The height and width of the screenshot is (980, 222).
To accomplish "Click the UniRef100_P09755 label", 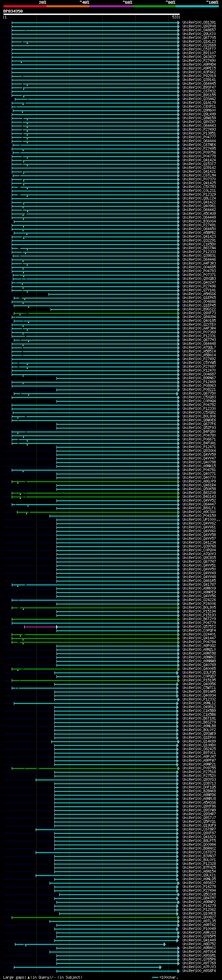I will [x=199, y=768].
